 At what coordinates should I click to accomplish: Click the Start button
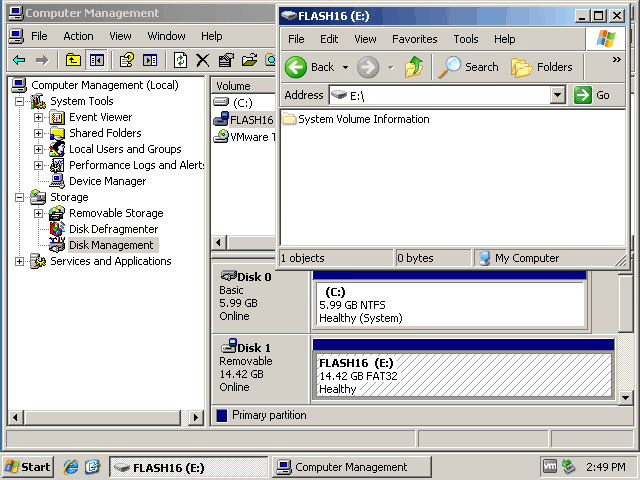click(x=28, y=467)
